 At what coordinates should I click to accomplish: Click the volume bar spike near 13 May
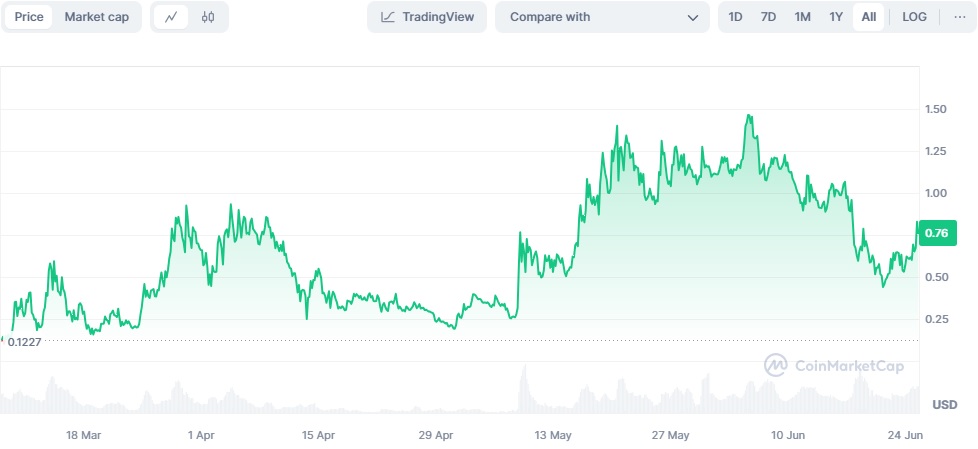pos(524,388)
